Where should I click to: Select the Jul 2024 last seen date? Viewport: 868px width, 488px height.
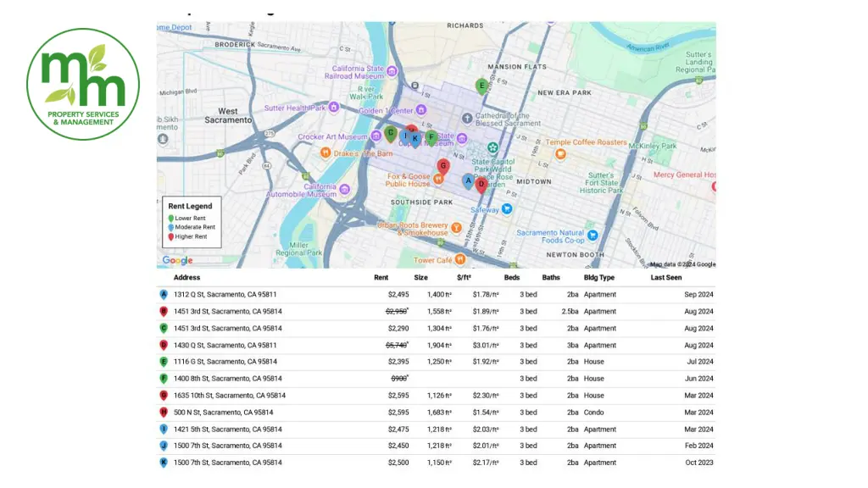click(x=700, y=362)
